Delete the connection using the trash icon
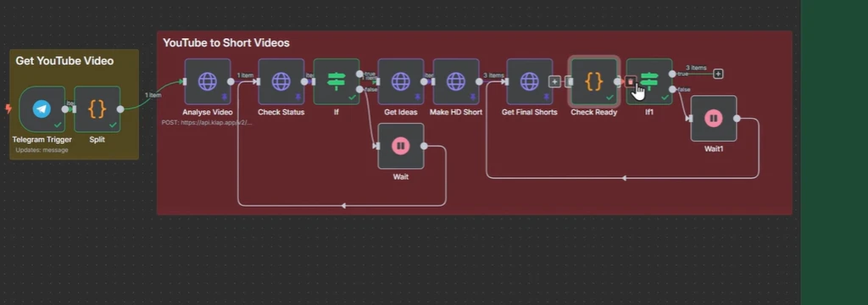This screenshot has height=305, width=868. 631,82
